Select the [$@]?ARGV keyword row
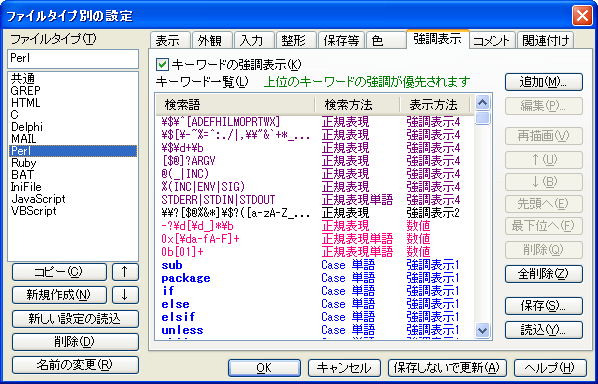 point(315,161)
